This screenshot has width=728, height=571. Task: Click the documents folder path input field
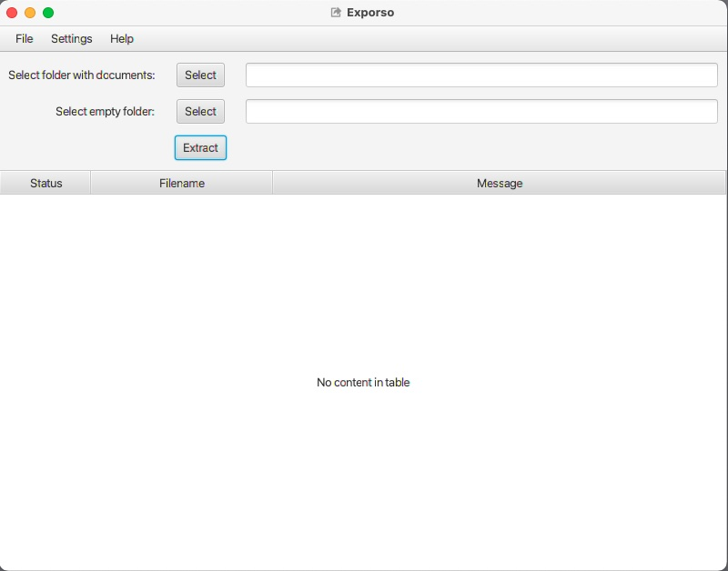(481, 75)
